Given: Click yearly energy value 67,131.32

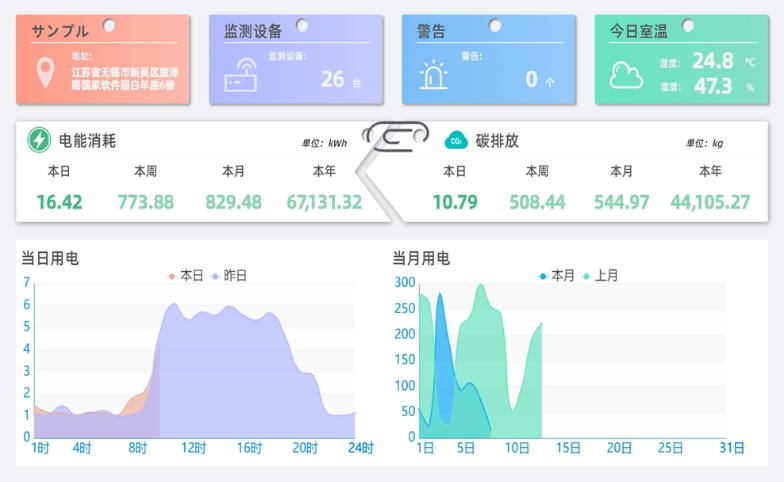Looking at the screenshot, I should pos(324,202).
